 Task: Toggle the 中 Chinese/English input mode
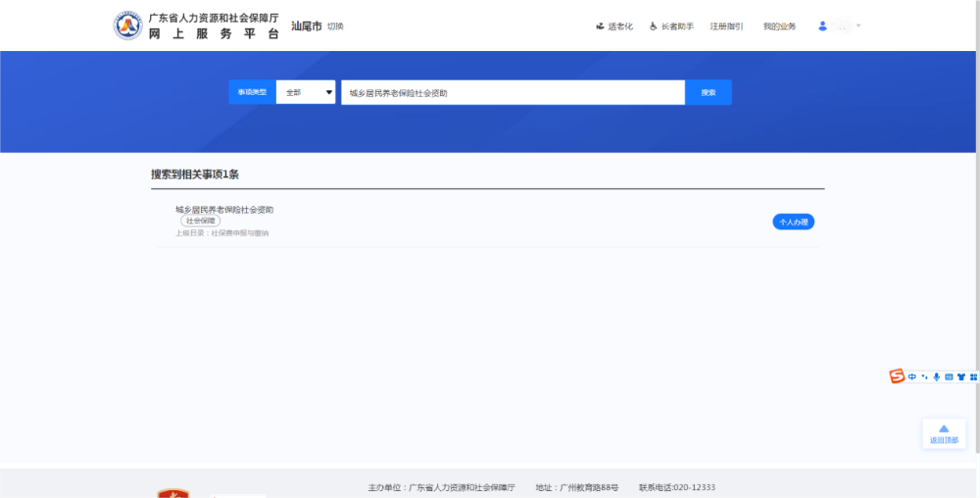click(x=911, y=376)
